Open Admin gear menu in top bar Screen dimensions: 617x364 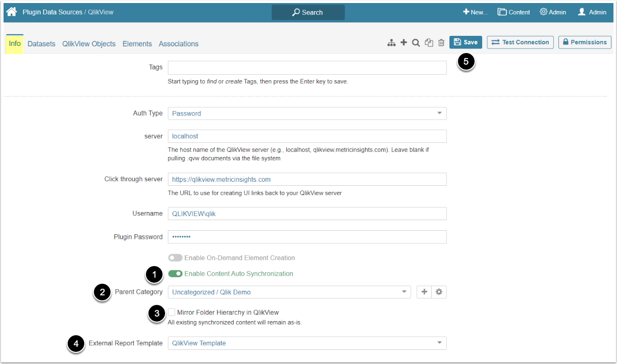[553, 12]
